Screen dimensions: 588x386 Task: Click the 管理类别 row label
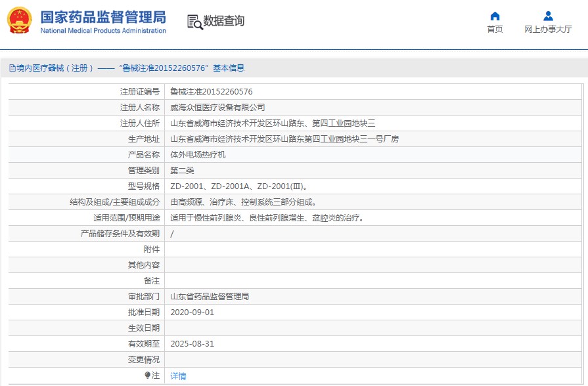click(144, 171)
